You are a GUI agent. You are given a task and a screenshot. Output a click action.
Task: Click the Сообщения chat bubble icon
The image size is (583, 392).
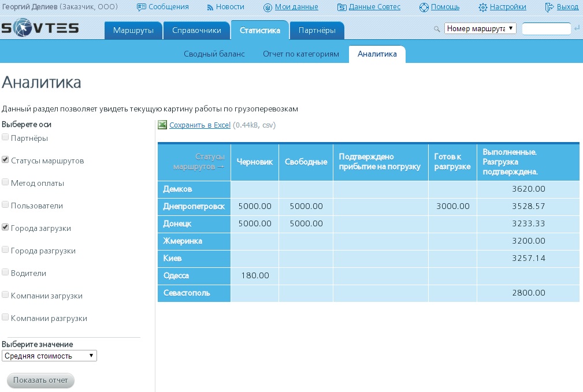[x=142, y=7]
